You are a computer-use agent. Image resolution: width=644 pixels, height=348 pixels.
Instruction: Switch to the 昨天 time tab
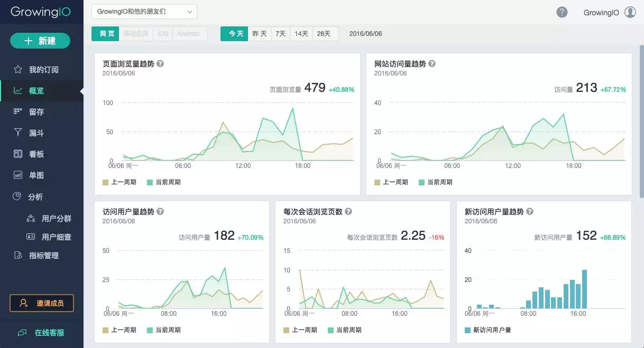pos(259,33)
